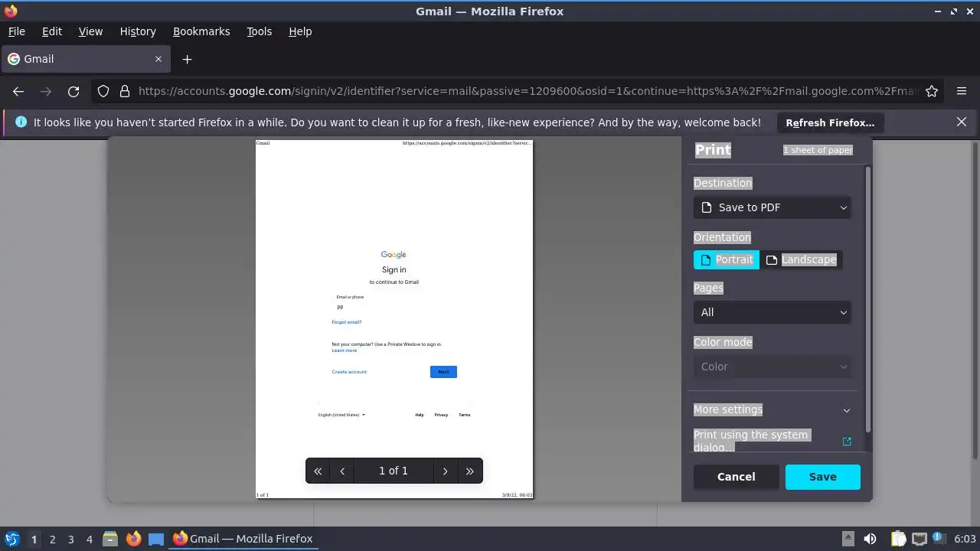980x551 pixels.
Task: Click Save to save the PDF
Action: (822, 477)
